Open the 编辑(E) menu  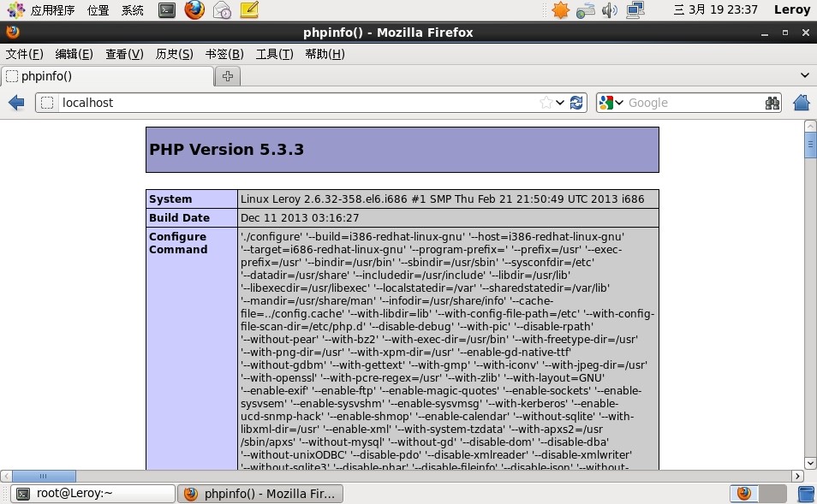74,54
